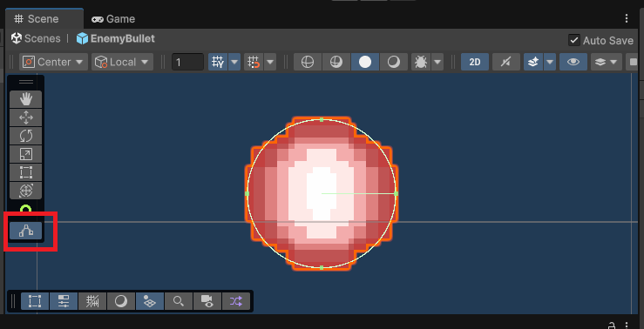Select the Rect tool
Image resolution: width=644 pixels, height=329 pixels.
[x=26, y=172]
